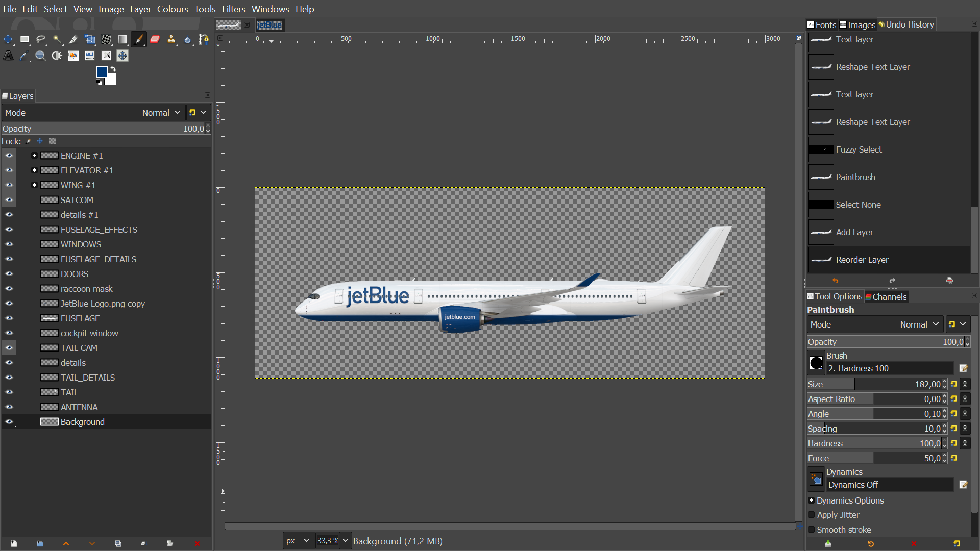This screenshot has height=551, width=980.
Task: Swap foreground and background colours
Action: [x=113, y=69]
